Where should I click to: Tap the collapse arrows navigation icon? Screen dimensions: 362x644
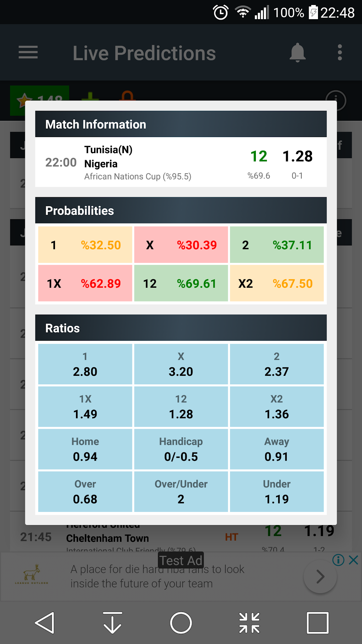tap(249, 622)
